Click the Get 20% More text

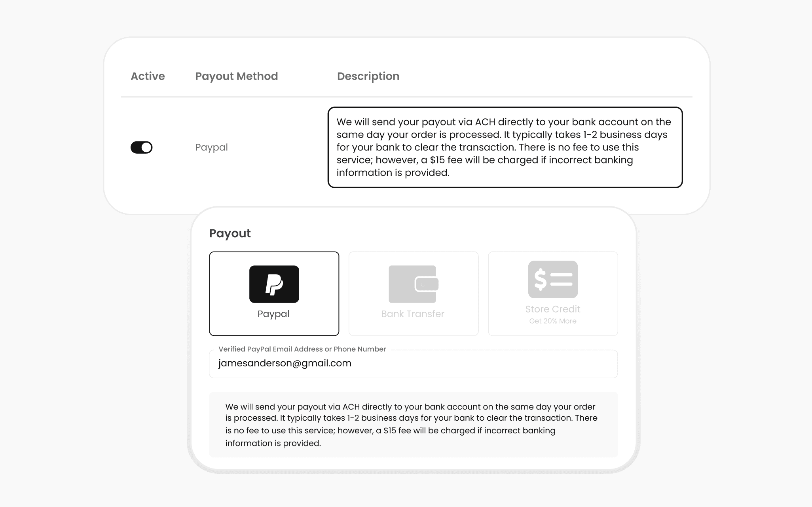[553, 321]
